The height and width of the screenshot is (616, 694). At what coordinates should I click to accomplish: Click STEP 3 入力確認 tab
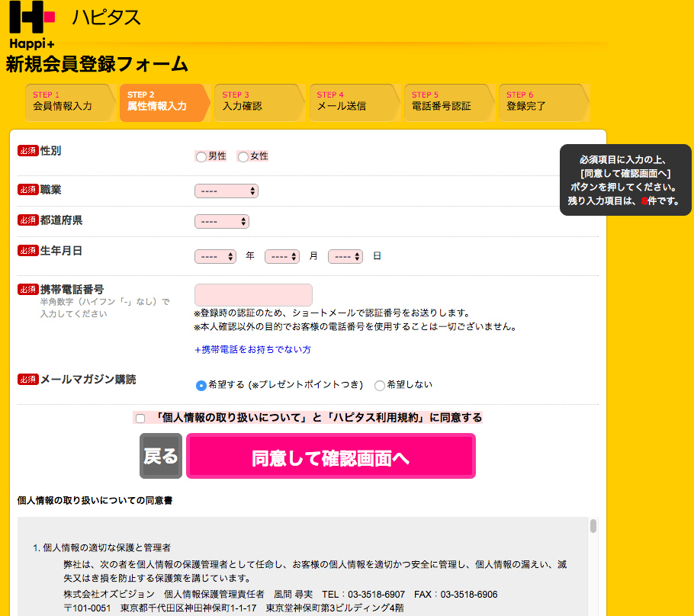click(x=259, y=103)
